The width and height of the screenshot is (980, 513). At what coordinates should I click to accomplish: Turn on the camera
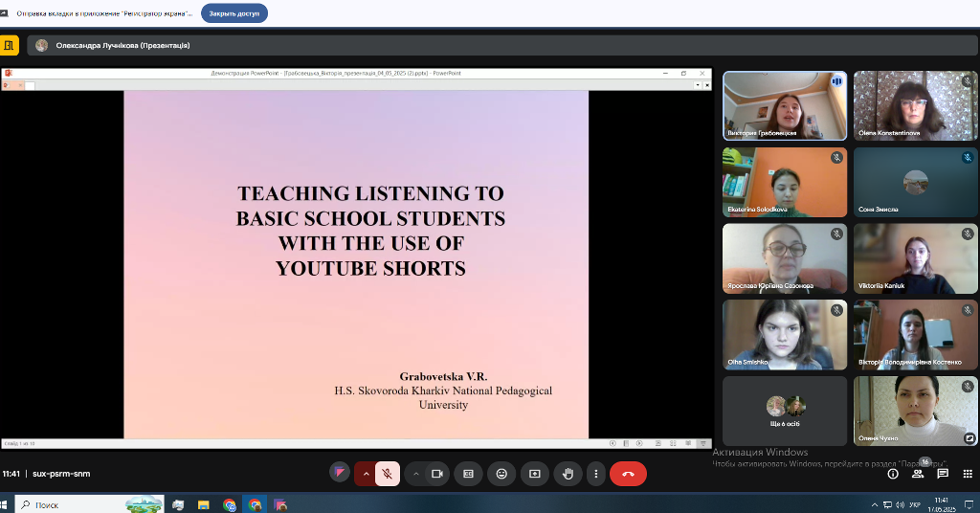click(436, 474)
